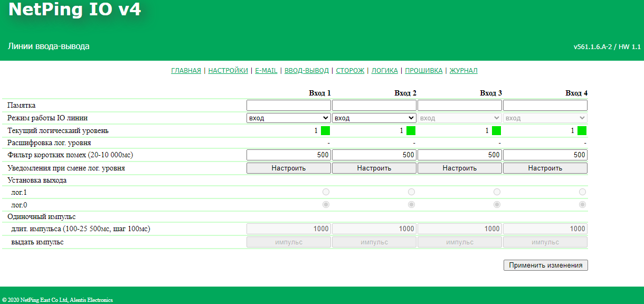Image resolution: width=644 pixels, height=304 pixels.
Task: Click Настроить notifications button for Вход 1
Action: [289, 168]
